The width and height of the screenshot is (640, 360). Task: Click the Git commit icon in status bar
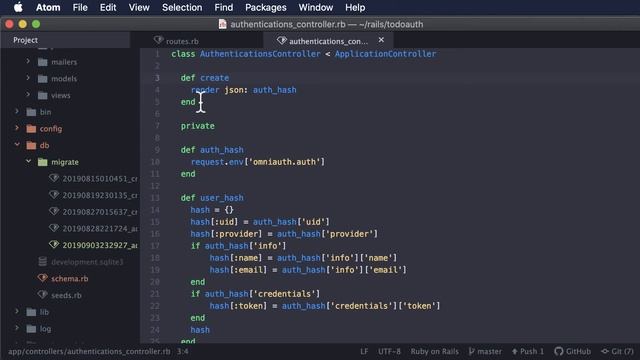click(605, 351)
